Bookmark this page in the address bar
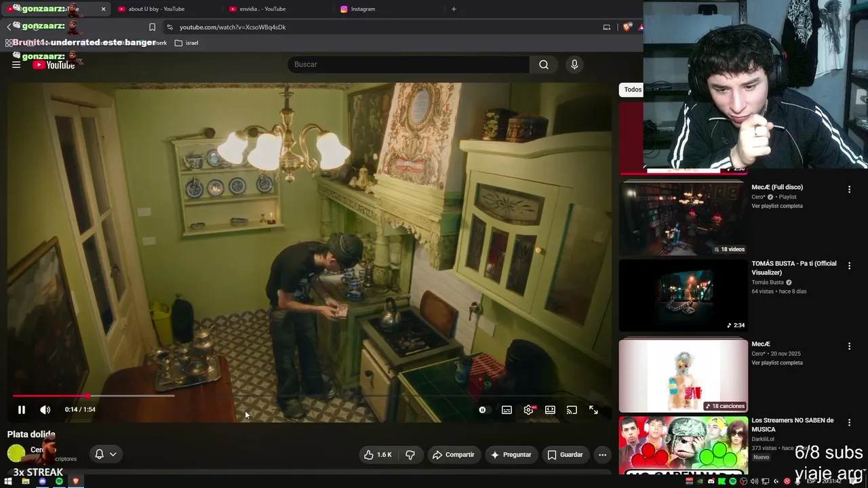Image resolution: width=868 pixels, height=488 pixels. pos(152,27)
